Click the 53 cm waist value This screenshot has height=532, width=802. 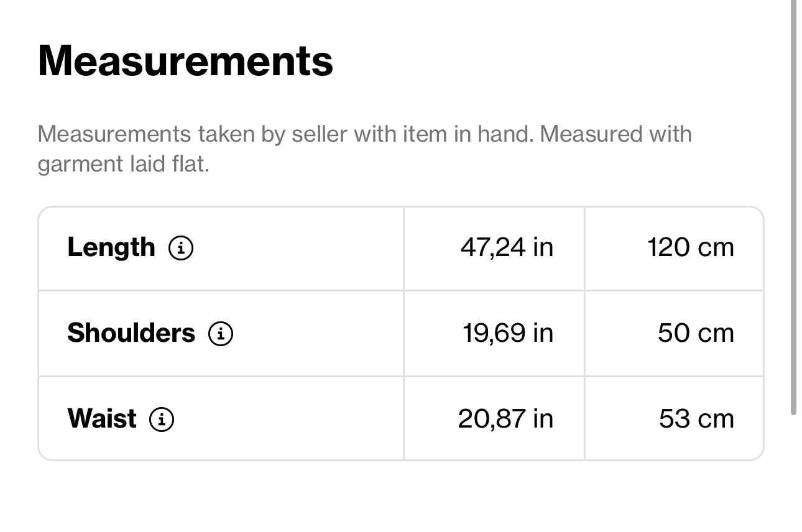(696, 418)
